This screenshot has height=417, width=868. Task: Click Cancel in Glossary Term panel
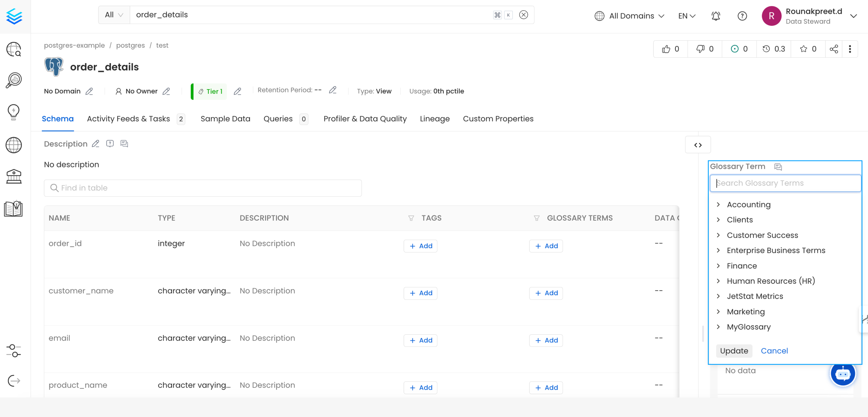point(774,351)
